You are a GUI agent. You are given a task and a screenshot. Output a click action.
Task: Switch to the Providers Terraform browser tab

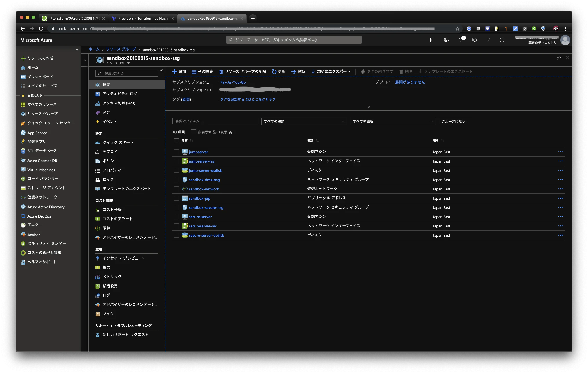click(143, 18)
